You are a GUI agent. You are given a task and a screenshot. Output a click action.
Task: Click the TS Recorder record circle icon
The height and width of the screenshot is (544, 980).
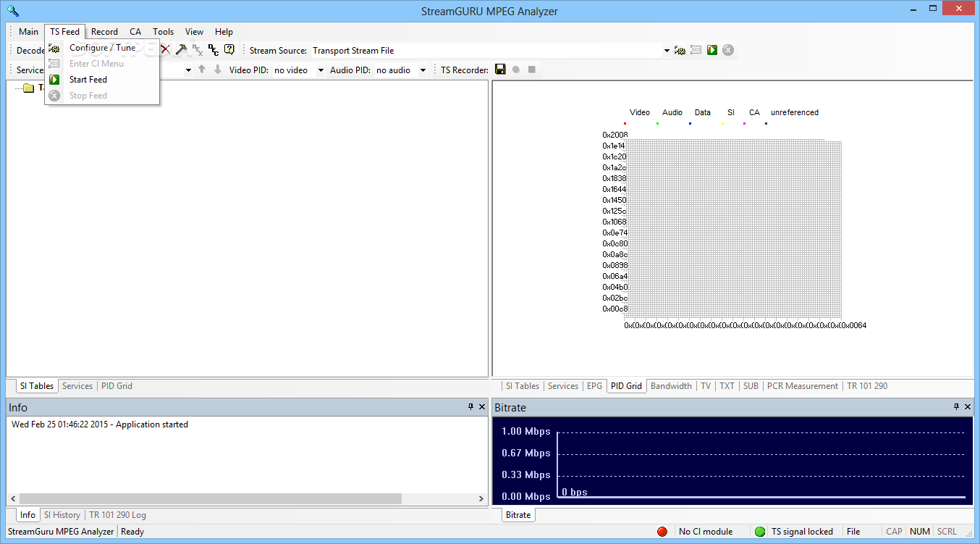point(516,70)
